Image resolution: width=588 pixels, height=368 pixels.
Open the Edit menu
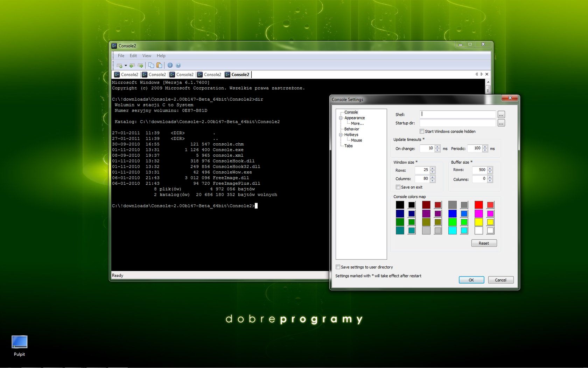pyautogui.click(x=133, y=56)
